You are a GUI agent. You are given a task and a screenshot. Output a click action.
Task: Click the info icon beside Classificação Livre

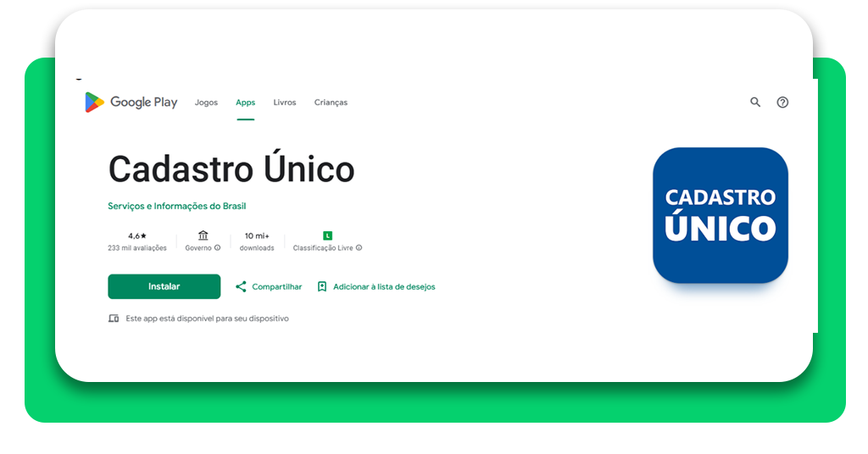[x=359, y=248]
